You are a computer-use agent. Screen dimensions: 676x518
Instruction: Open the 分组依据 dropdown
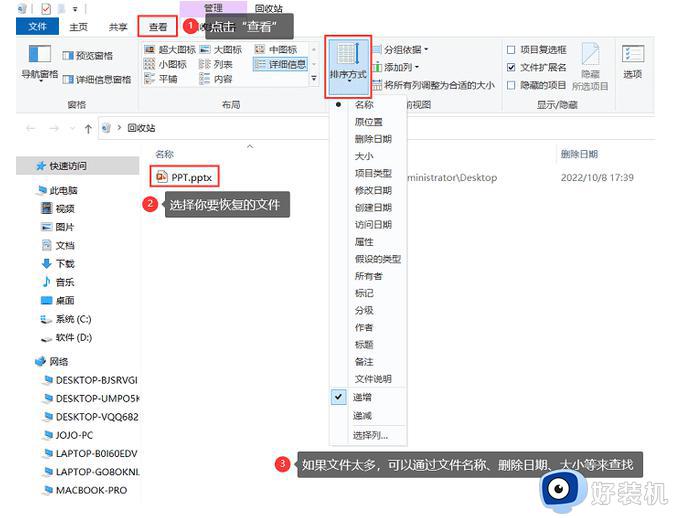click(x=401, y=50)
